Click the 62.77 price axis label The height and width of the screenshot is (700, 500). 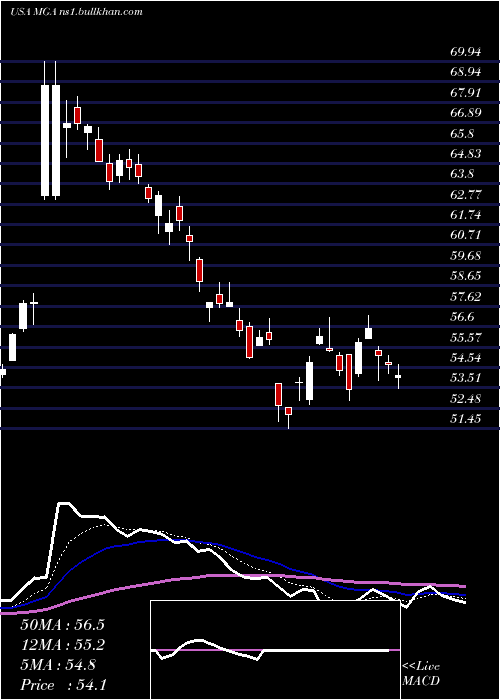coord(466,195)
